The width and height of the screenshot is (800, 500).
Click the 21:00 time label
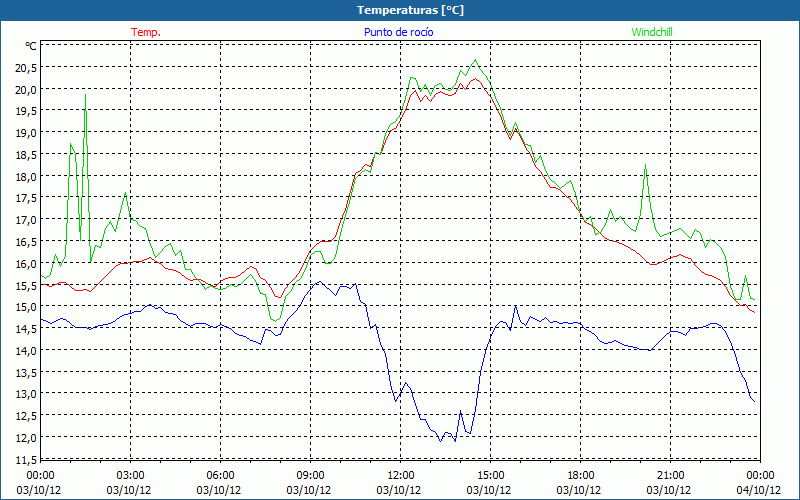click(x=670, y=476)
